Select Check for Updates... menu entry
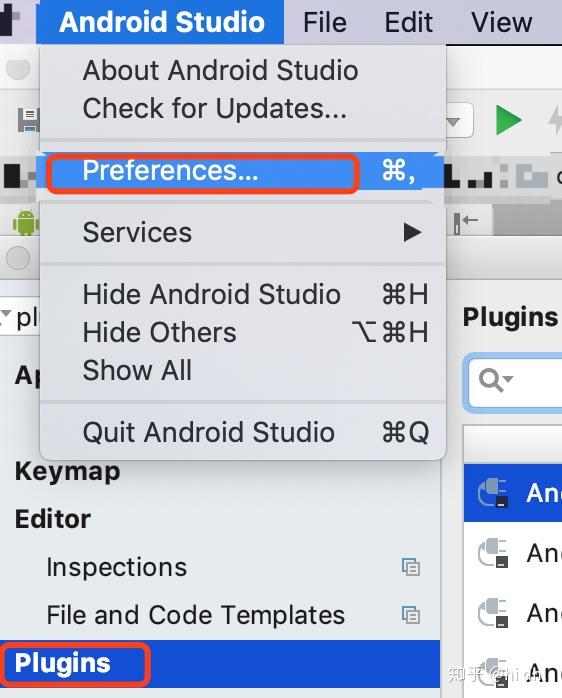 pyautogui.click(x=215, y=109)
